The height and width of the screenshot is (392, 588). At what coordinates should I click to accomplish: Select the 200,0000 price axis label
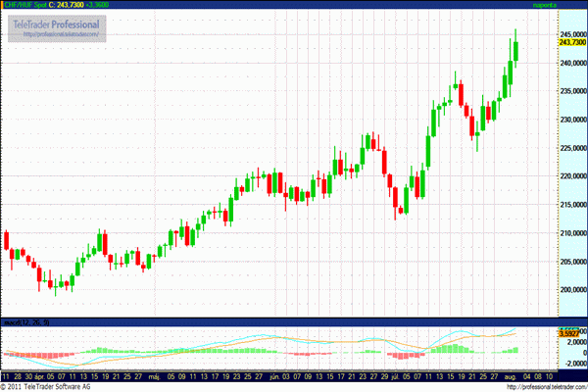(x=571, y=290)
